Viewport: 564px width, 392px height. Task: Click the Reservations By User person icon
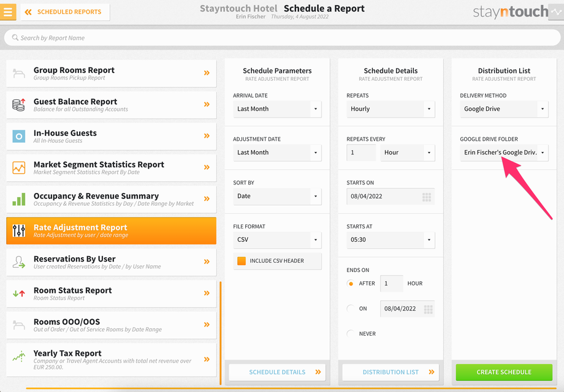19,262
